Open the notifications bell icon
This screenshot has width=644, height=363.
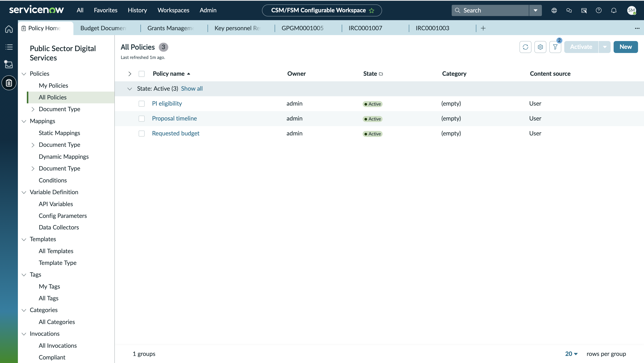614,10
